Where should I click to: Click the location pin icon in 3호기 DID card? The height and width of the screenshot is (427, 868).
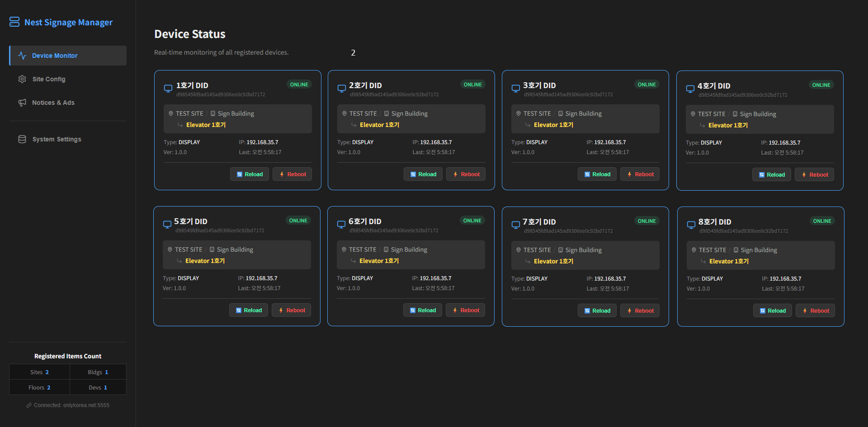coord(519,113)
